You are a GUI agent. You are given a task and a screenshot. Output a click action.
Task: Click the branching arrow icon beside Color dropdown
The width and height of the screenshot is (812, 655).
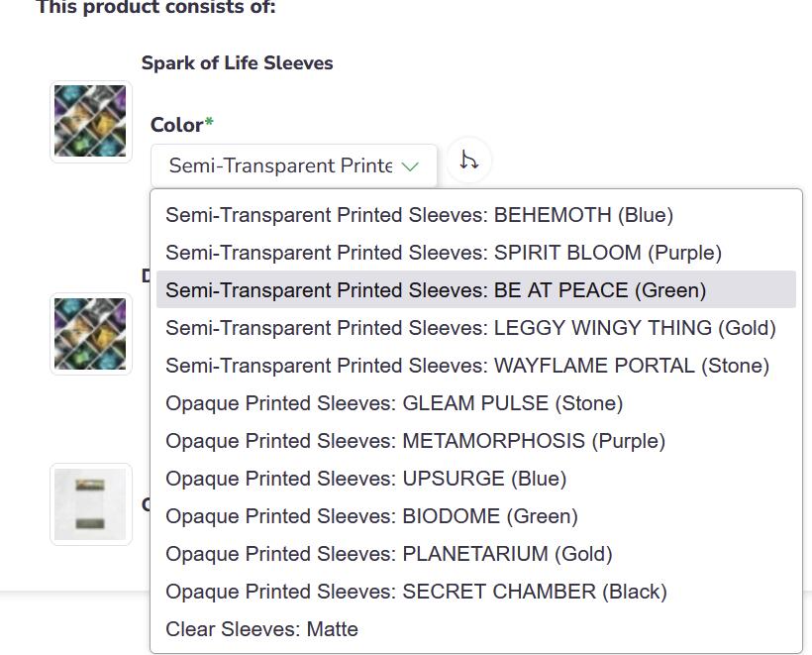pyautogui.click(x=469, y=161)
